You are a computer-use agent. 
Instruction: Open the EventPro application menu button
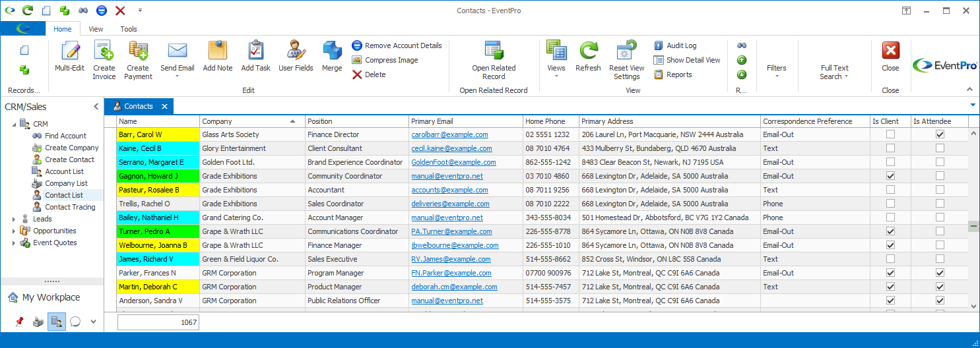coord(23,28)
